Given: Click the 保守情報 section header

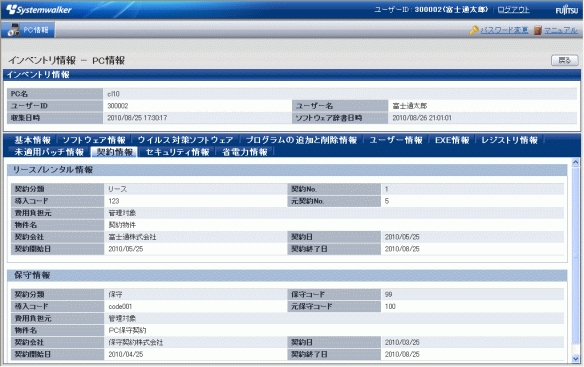Looking at the screenshot, I should pyautogui.click(x=287, y=275).
